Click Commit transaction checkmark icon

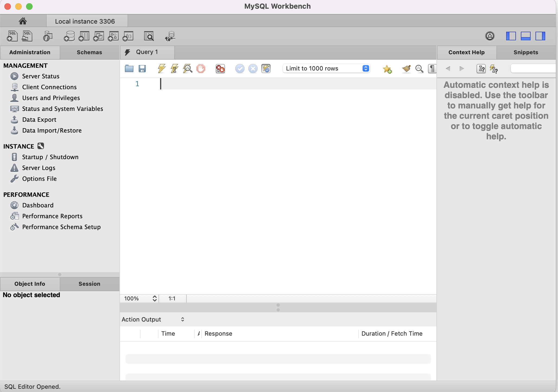tap(240, 69)
